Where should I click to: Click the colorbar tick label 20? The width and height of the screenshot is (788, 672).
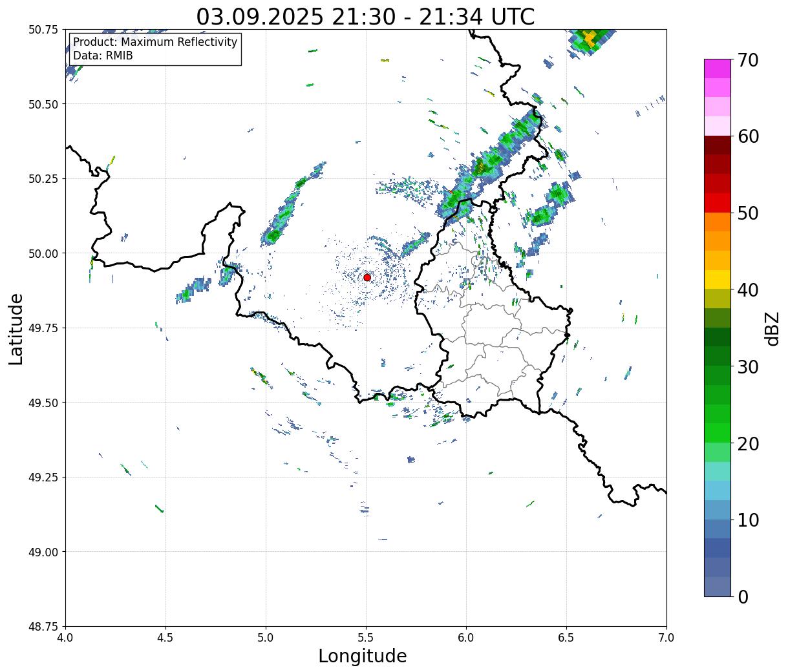[748, 443]
